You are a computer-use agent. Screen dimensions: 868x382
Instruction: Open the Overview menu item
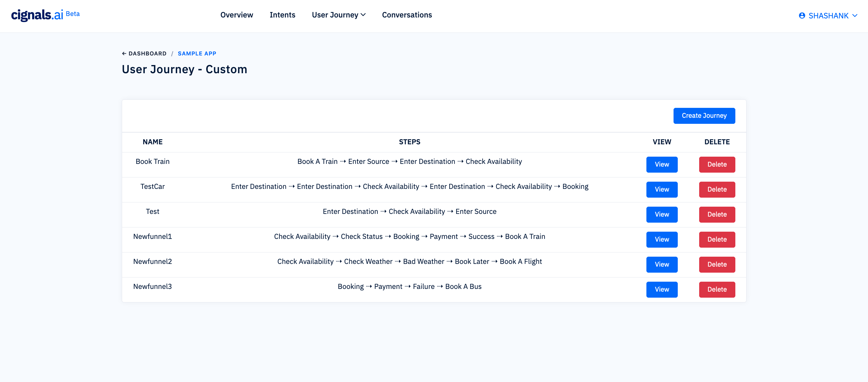coord(237,15)
